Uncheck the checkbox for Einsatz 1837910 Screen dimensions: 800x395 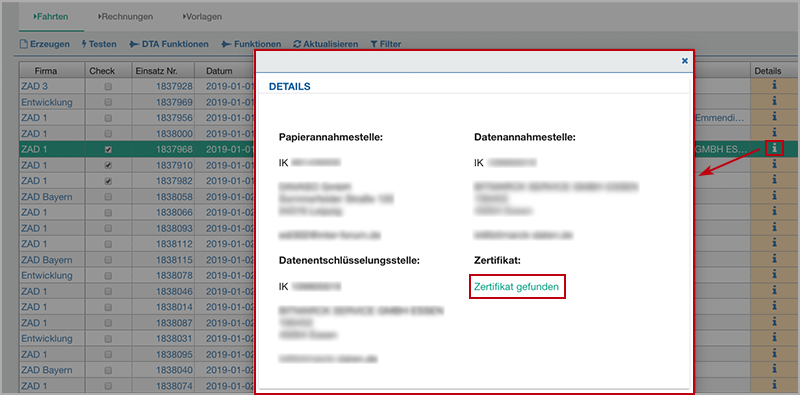(108, 165)
